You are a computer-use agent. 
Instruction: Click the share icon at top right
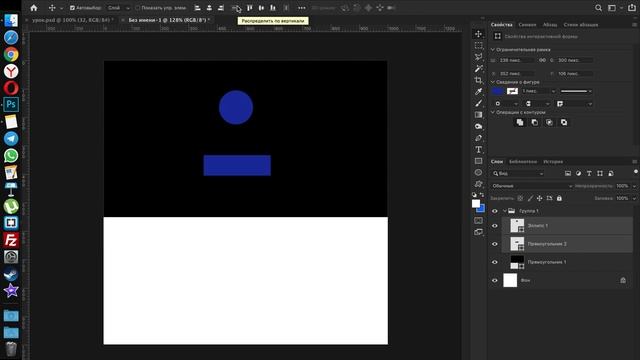point(632,8)
